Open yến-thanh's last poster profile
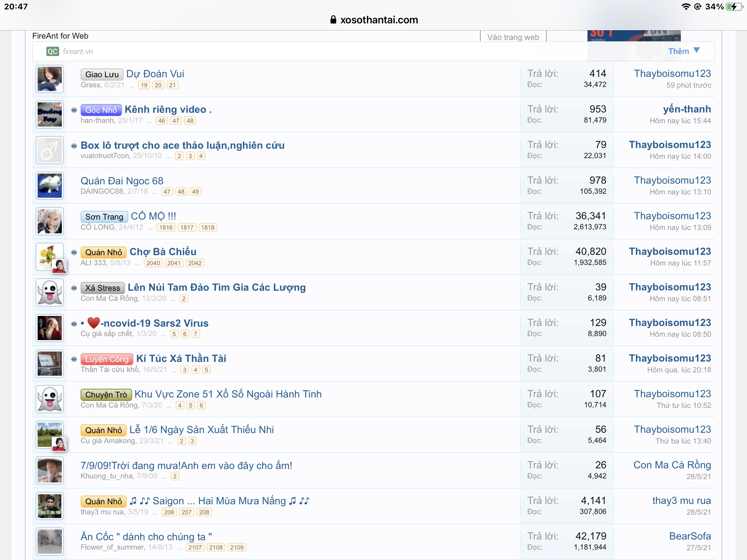This screenshot has width=747, height=560. coord(687,109)
